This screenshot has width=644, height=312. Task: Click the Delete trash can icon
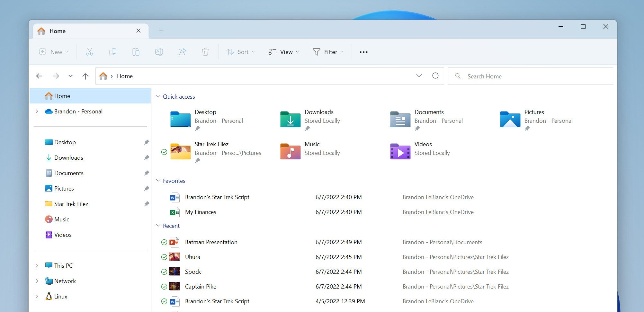tap(205, 52)
